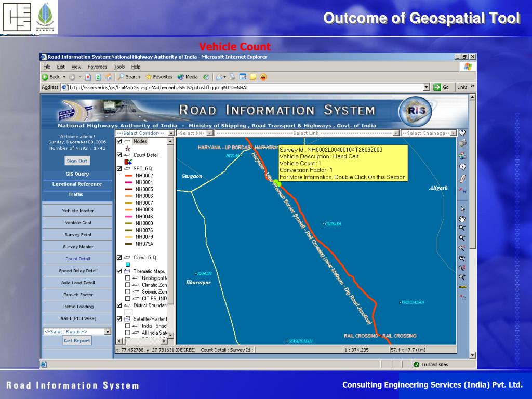Enable the Climatic Zone layer checkbox
The height and width of the screenshot is (399, 532).
tap(128, 284)
